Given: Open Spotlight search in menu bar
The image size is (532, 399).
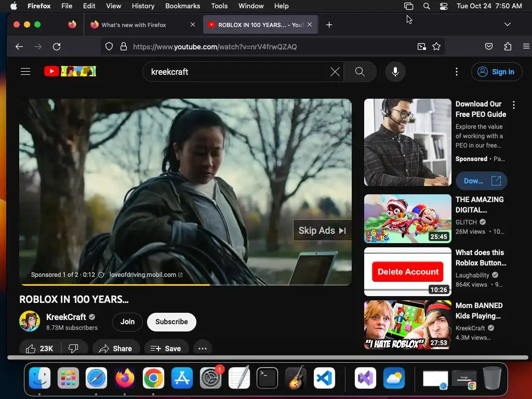Looking at the screenshot, I should 427,6.
